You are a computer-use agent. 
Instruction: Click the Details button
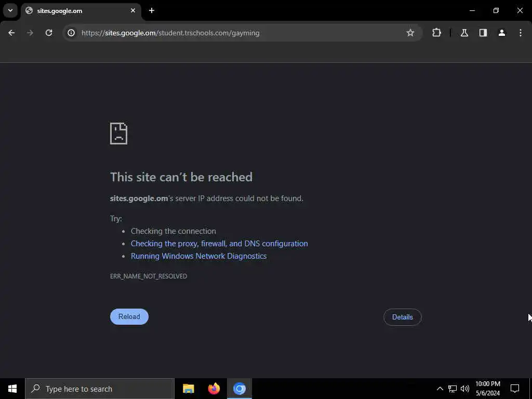pyautogui.click(x=403, y=317)
